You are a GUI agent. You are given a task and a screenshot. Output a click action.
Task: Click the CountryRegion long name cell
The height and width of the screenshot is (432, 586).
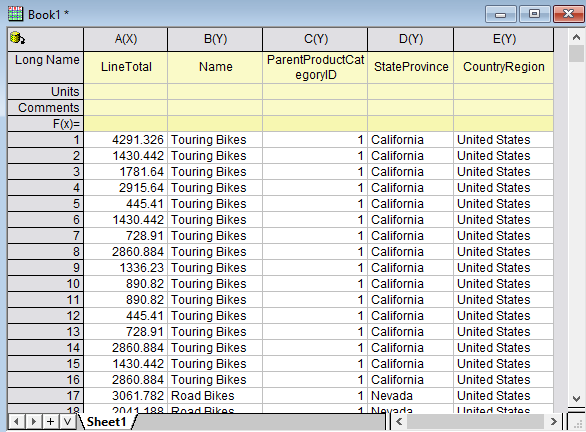pyautogui.click(x=504, y=67)
